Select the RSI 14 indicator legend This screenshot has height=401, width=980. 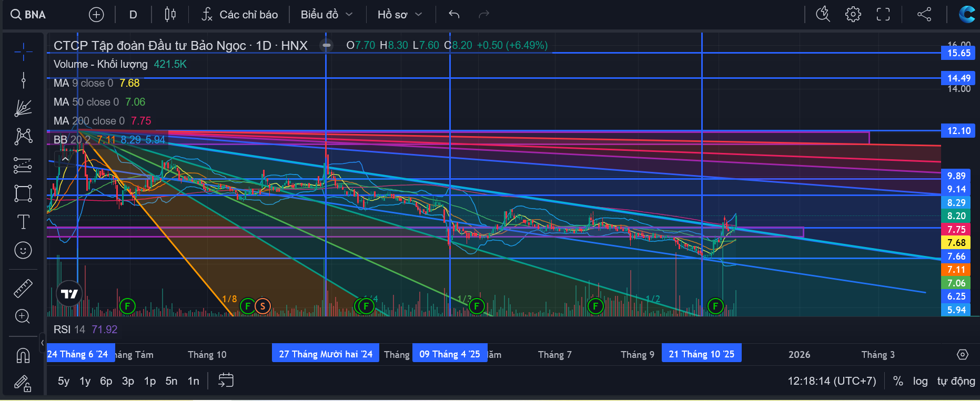85,330
